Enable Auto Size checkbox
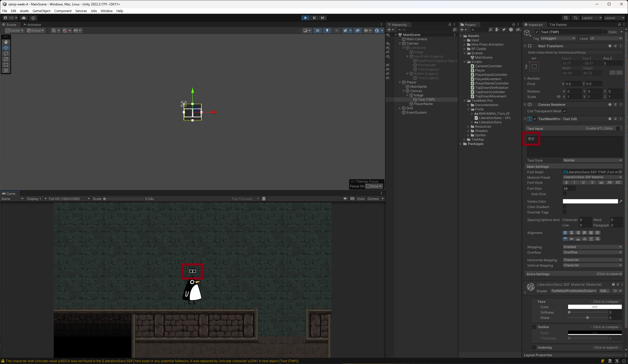The height and width of the screenshot is (364, 628). pyautogui.click(x=565, y=194)
